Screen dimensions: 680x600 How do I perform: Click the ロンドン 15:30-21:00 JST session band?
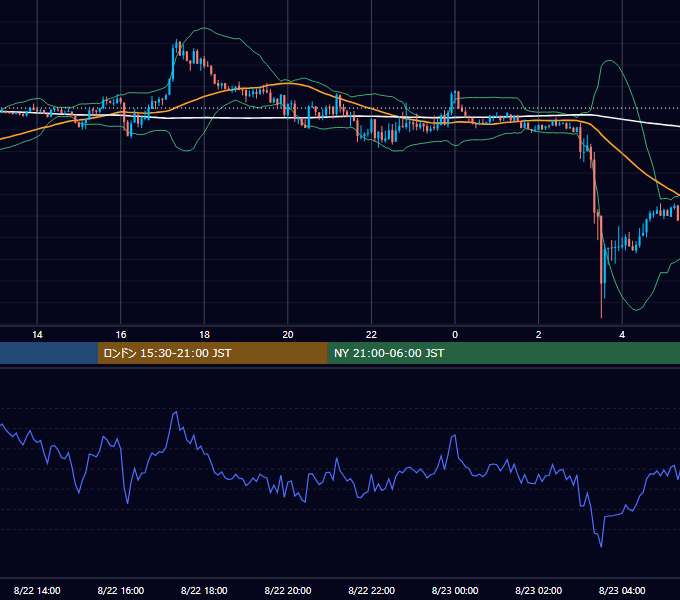pyautogui.click(x=212, y=353)
